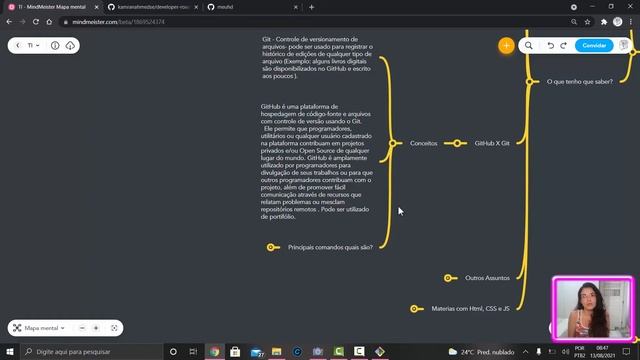Go back in the browser
Viewport: 640px width, 360px height.
9,22
